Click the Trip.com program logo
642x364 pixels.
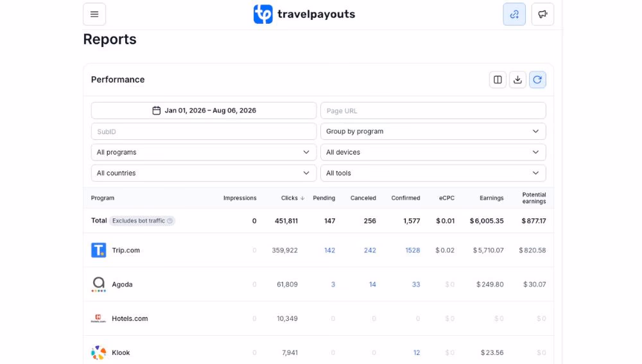99,250
